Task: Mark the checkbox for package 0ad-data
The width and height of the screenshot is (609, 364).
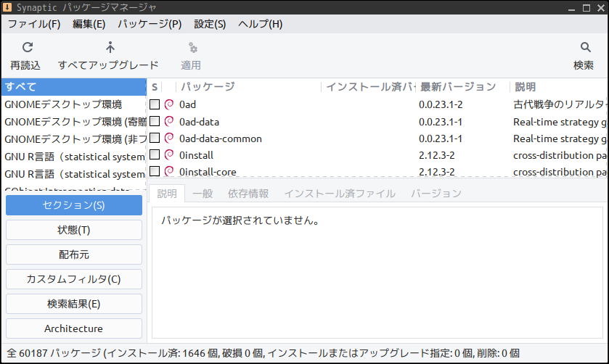Action: [x=155, y=122]
